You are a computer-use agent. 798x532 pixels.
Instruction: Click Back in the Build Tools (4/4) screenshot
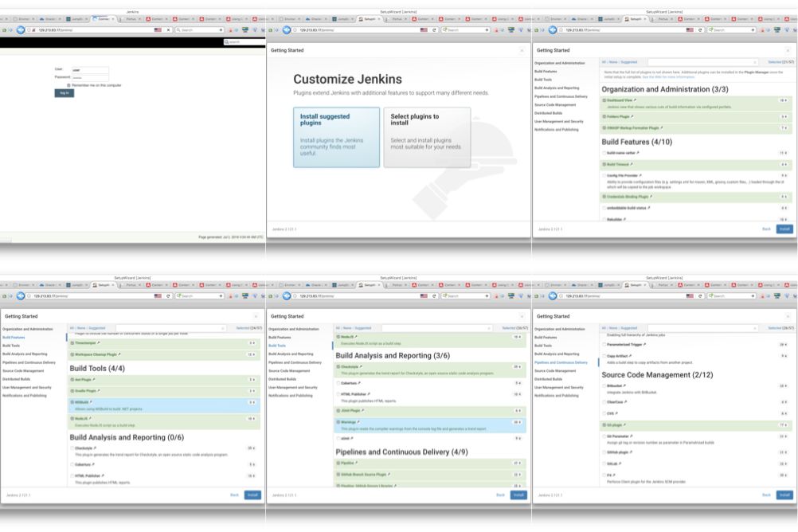pos(234,495)
